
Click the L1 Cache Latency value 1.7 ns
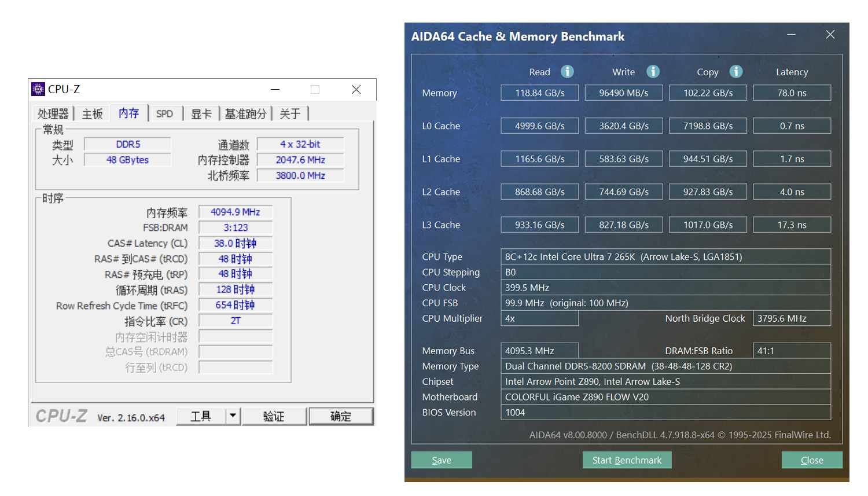point(792,159)
